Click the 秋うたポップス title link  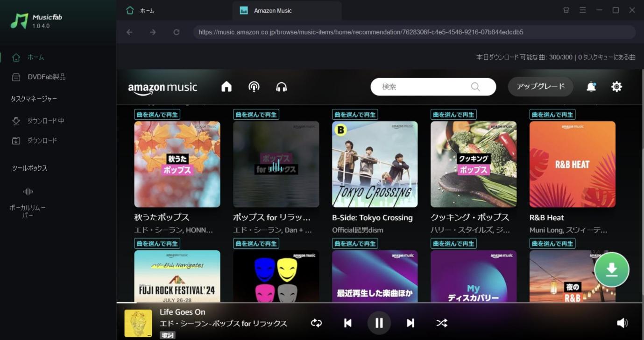[162, 217]
